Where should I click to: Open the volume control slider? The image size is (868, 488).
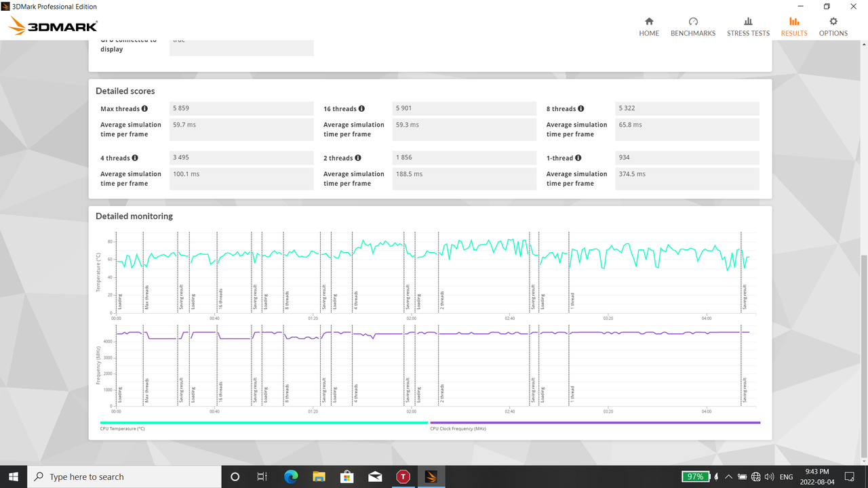770,476
